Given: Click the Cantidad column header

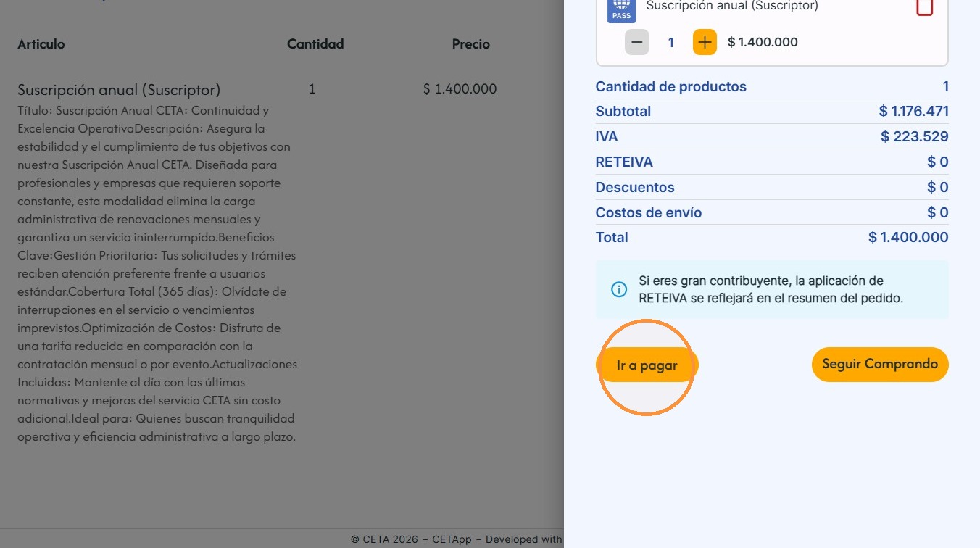Looking at the screenshot, I should coord(315,44).
